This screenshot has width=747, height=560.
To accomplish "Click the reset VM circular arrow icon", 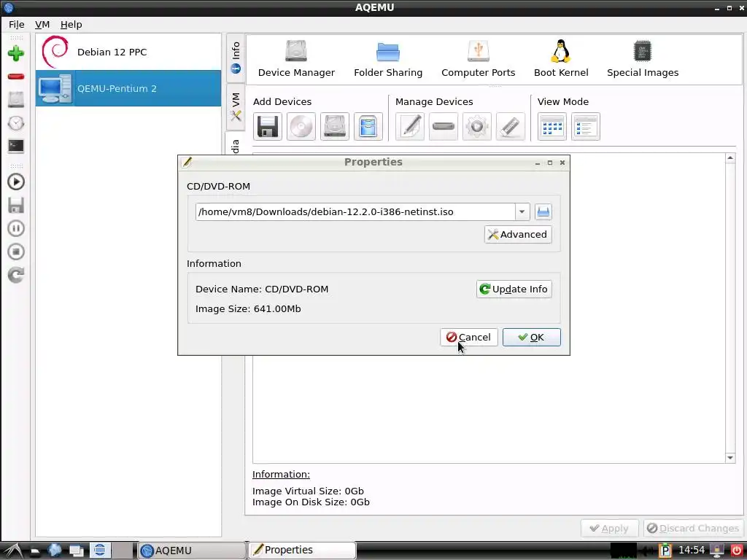I will 16,275.
